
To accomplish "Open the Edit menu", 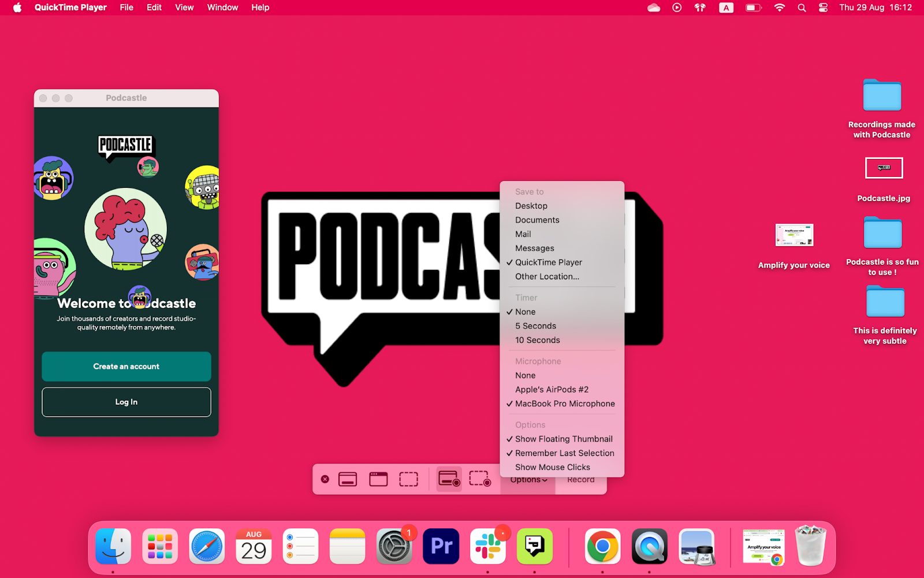I will (154, 8).
